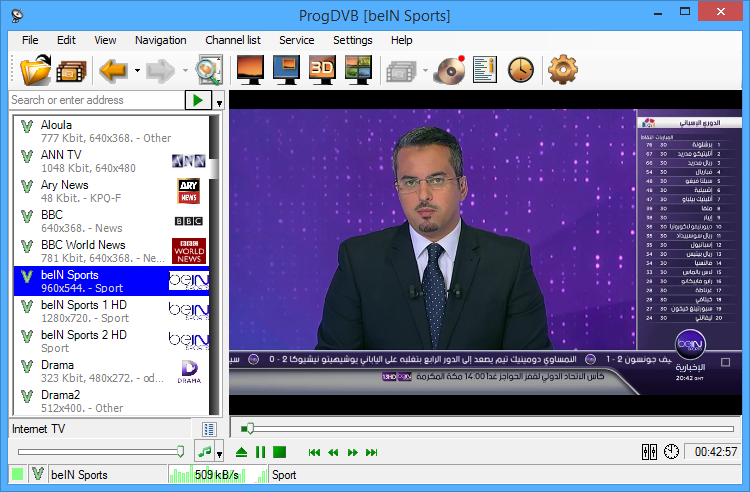Screen dimensions: 750x492
Task: Click the volume slider handle
Action: [x=180, y=451]
